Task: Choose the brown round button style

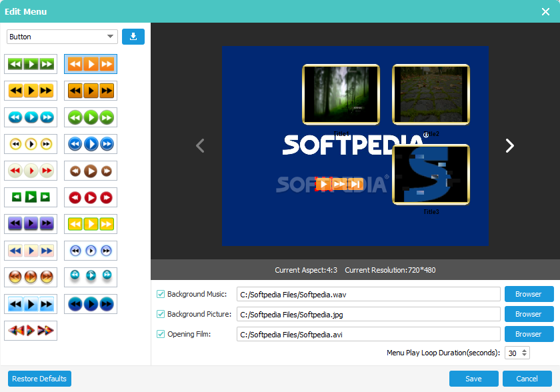Action: pos(91,171)
